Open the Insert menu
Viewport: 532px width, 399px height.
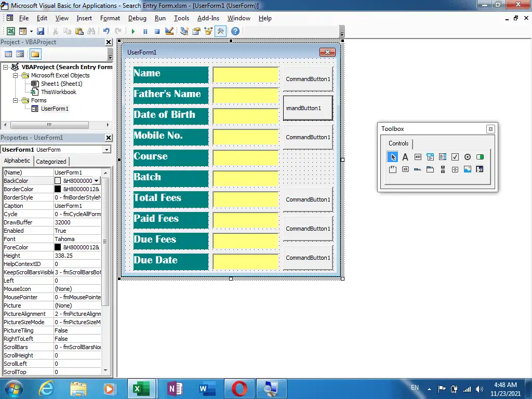click(84, 18)
